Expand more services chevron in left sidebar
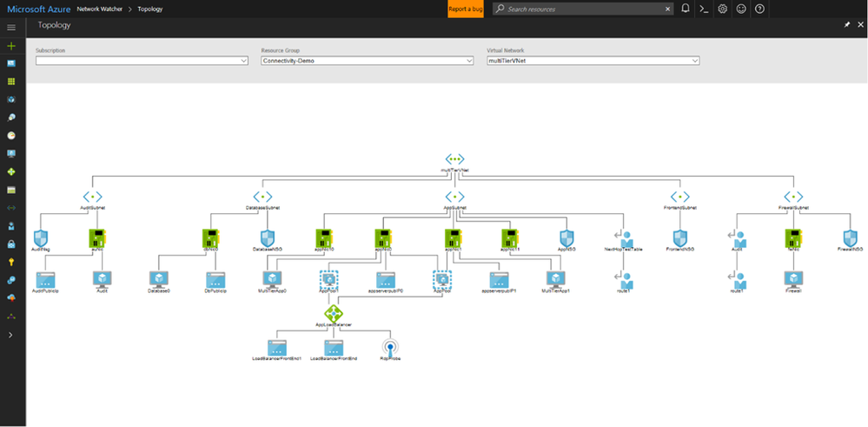868x427 pixels. click(x=11, y=335)
